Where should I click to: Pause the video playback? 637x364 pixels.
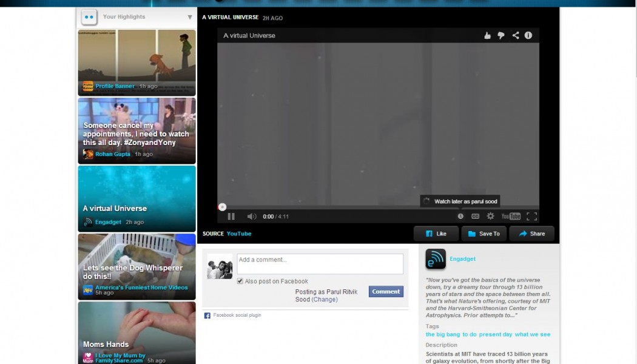(x=231, y=217)
